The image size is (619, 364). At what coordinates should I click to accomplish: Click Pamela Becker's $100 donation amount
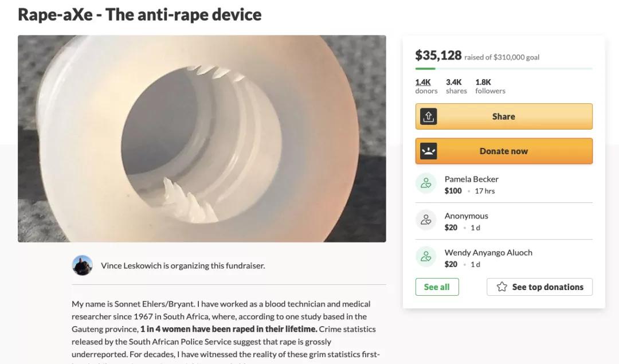(x=453, y=191)
